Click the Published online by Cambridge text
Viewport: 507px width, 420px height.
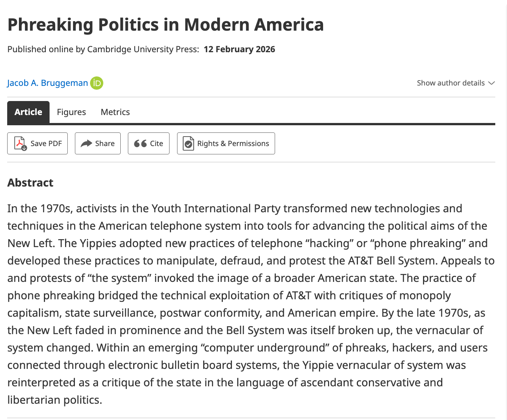[x=103, y=49]
